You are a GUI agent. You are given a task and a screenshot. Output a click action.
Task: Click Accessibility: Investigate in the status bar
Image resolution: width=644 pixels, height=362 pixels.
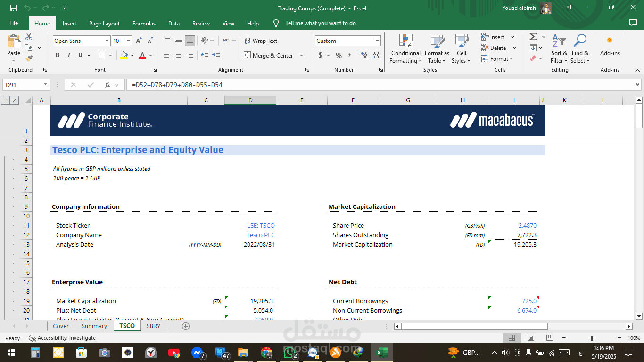(62, 338)
